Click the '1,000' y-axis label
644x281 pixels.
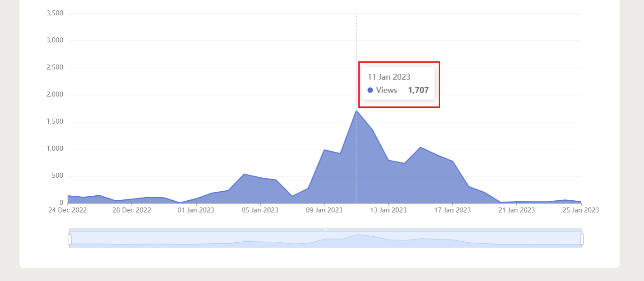(55, 149)
